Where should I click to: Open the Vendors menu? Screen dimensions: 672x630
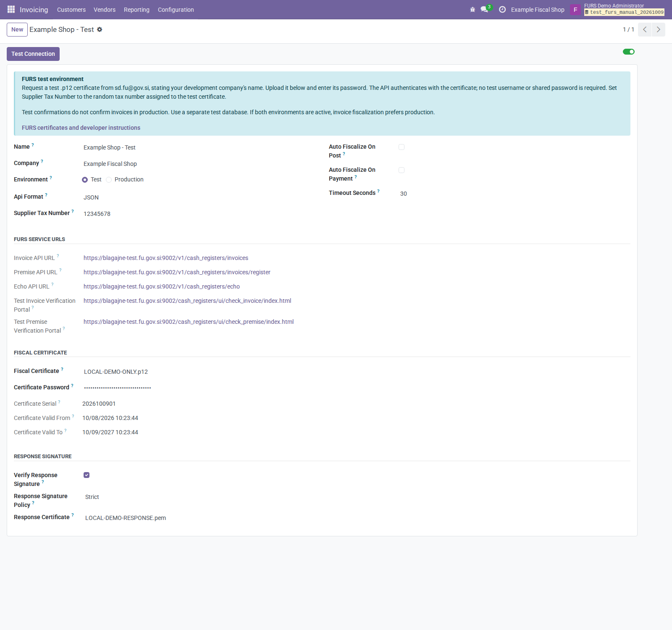(x=105, y=10)
